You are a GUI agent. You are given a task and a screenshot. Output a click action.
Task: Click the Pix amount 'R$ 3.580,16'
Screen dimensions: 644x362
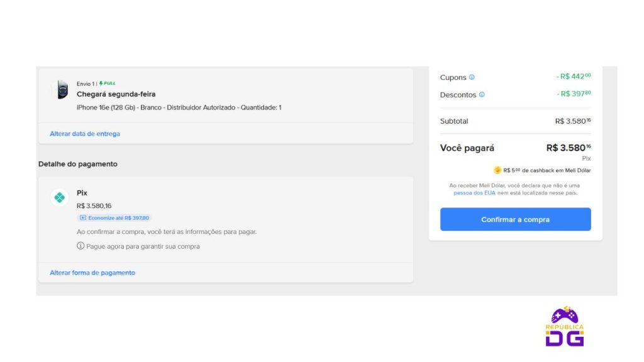94,206
